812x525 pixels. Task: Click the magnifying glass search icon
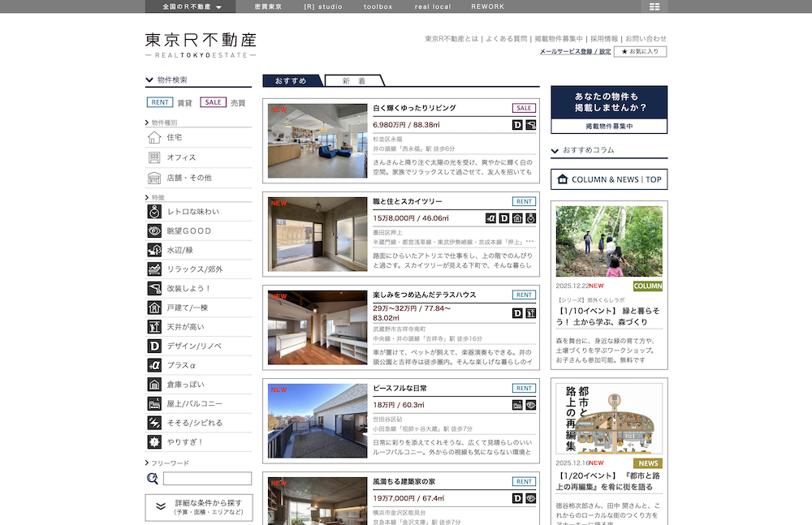pos(151,480)
